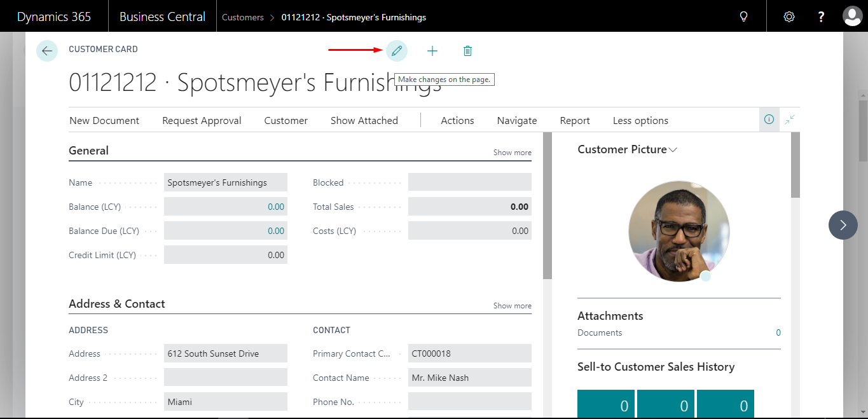Image resolution: width=868 pixels, height=419 pixels.
Task: Click the Primary Contact Code field CT000018
Action: coord(470,354)
